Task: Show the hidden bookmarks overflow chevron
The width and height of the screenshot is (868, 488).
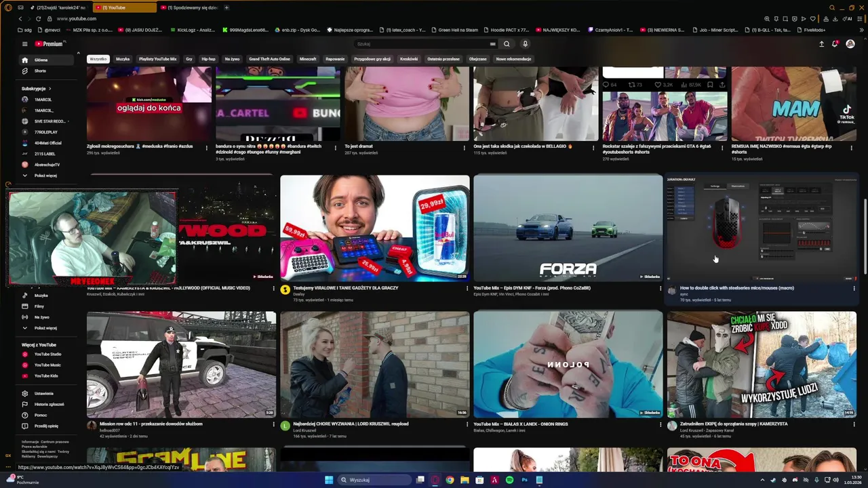Action: 862,30
